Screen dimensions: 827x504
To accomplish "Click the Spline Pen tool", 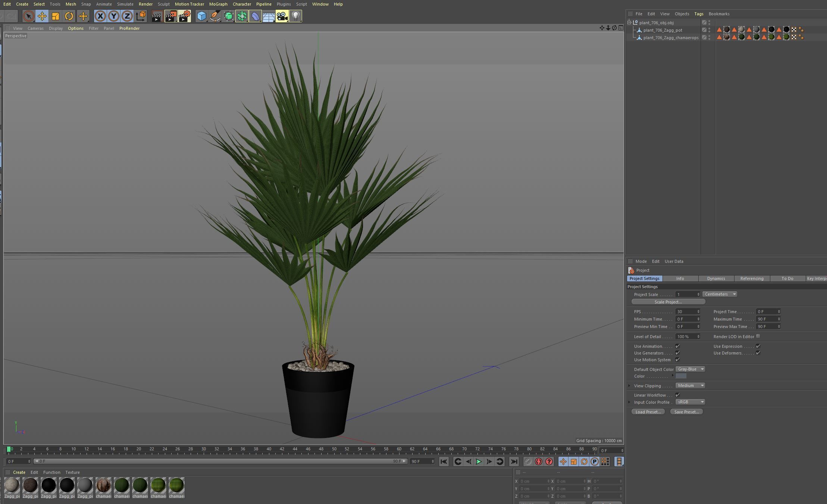I will click(x=215, y=16).
